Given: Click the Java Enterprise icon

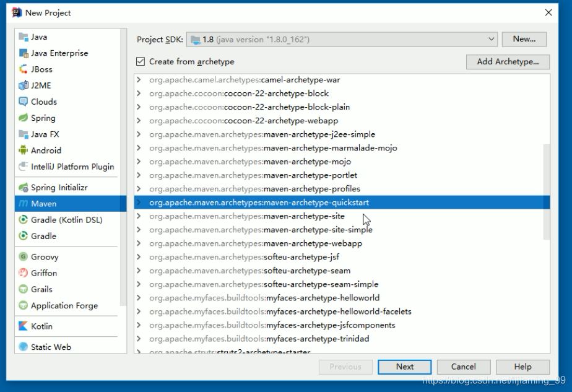Looking at the screenshot, I should [24, 53].
